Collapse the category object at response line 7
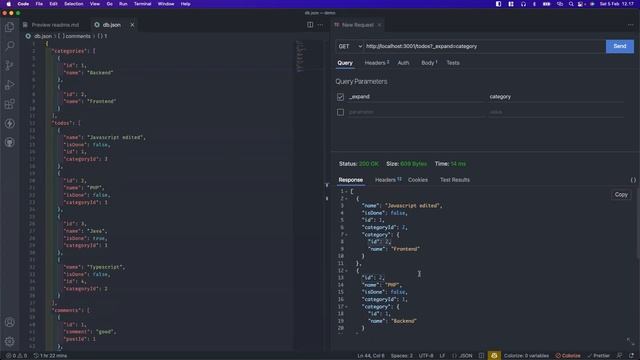Viewport: 640px width, 360px height. click(x=346, y=235)
